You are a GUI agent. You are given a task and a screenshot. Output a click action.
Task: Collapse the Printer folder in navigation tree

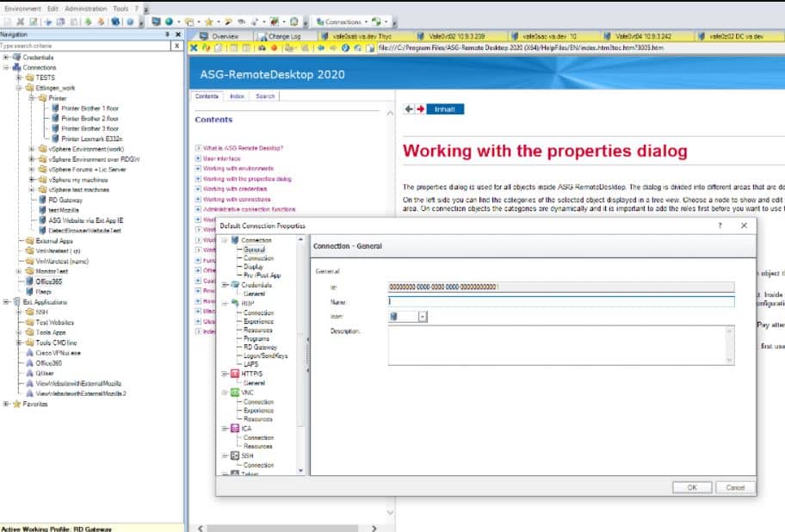(30, 98)
